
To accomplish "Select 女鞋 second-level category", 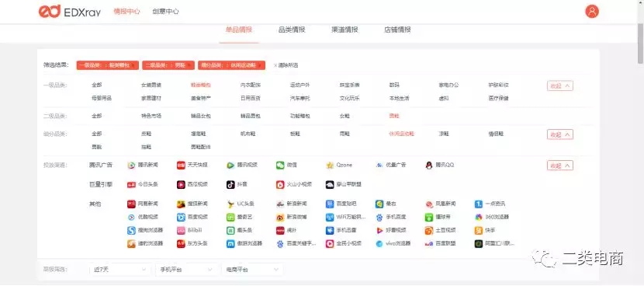I will [345, 116].
